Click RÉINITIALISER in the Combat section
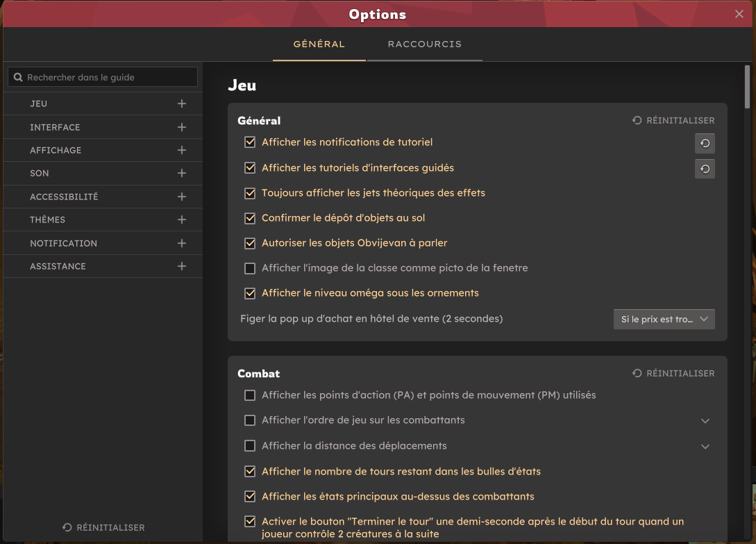This screenshot has height=544, width=756. tap(673, 374)
